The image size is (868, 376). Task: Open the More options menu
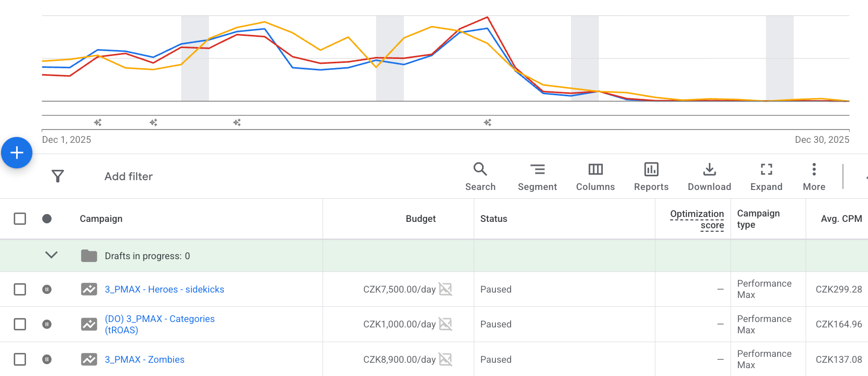click(814, 177)
